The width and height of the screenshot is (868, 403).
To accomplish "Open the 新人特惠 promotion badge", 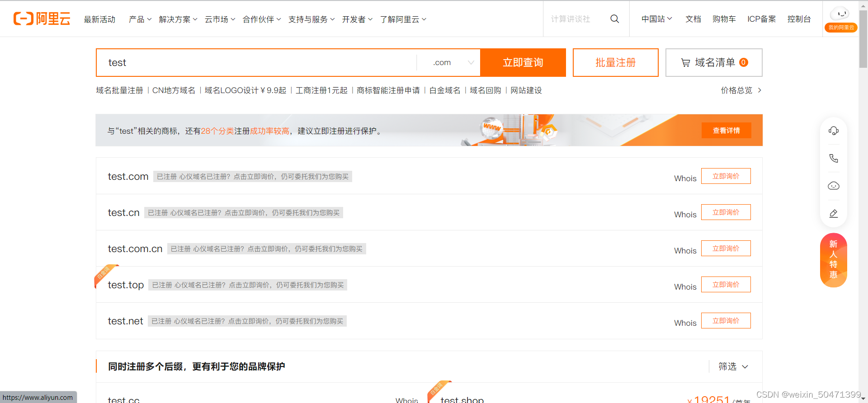I will point(833,260).
